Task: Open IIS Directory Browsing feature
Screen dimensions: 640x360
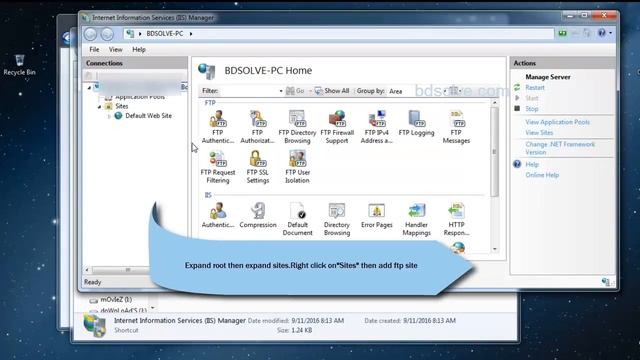Action: tap(337, 219)
